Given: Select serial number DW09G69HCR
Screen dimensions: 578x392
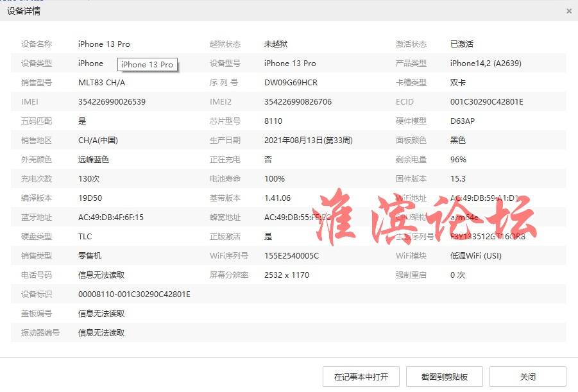Looking at the screenshot, I should pos(291,83).
